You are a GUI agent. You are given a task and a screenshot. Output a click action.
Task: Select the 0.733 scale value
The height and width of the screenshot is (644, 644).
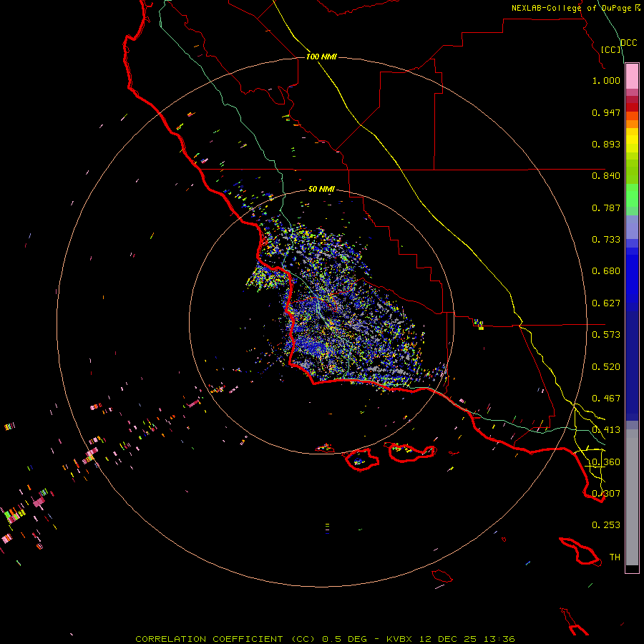click(606, 240)
